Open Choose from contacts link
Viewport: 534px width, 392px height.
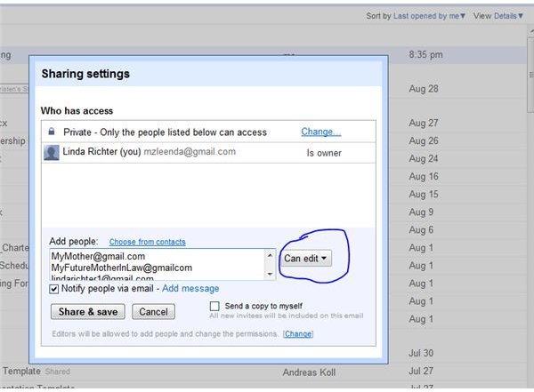(147, 242)
